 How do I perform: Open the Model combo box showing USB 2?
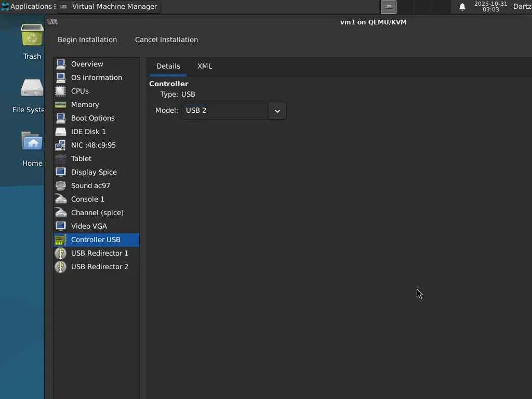coord(225,111)
